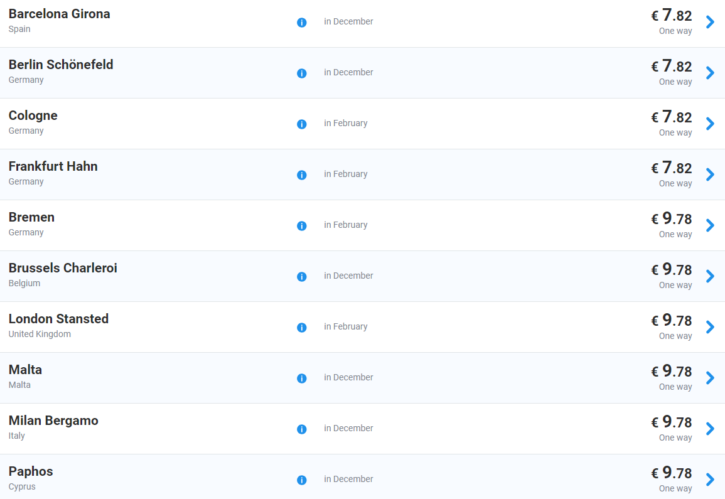Click the €9.78 price for Brussels Charleroi
The height and width of the screenshot is (499, 725).
click(671, 270)
